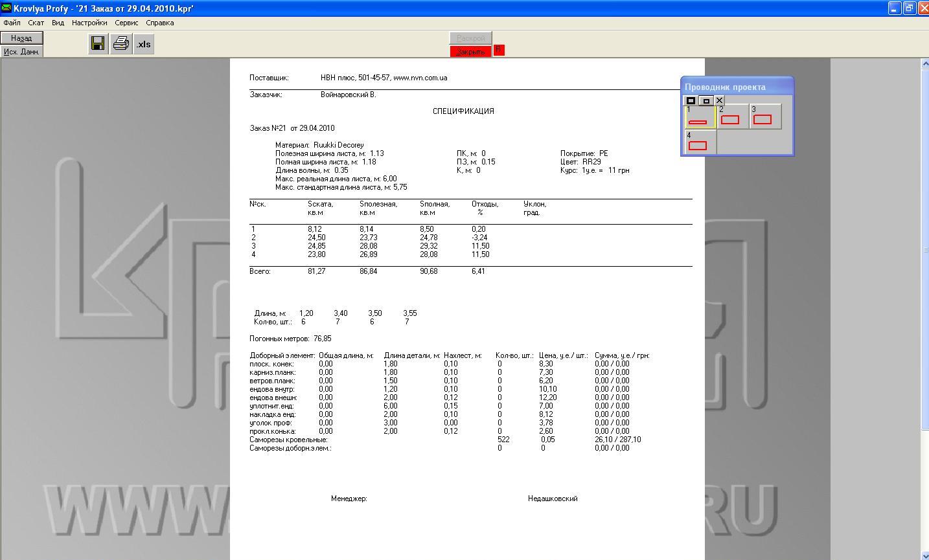Image resolution: width=929 pixels, height=560 pixels.
Task: Open the Настройки menu
Action: click(x=89, y=23)
